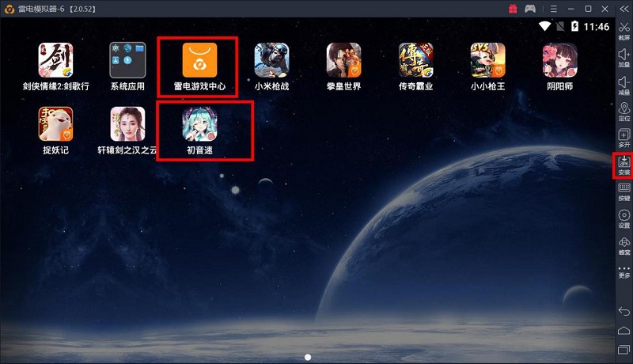This screenshot has width=633, height=364.
Task: Click 安装 to install an APK
Action: click(624, 165)
